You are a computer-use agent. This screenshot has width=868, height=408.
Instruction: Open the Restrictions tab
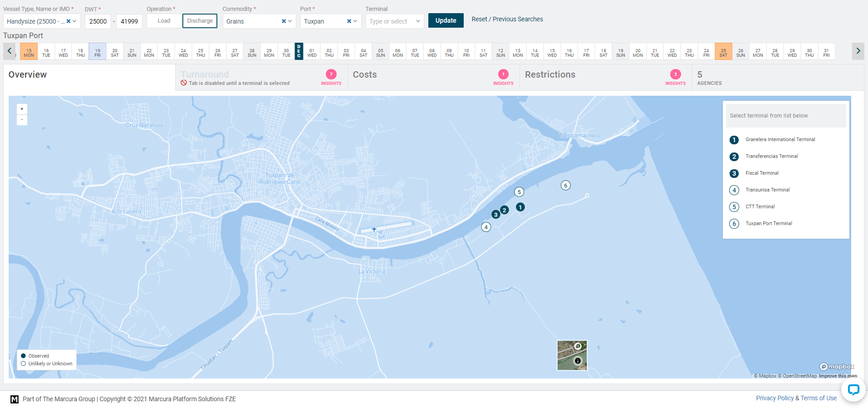pyautogui.click(x=550, y=74)
